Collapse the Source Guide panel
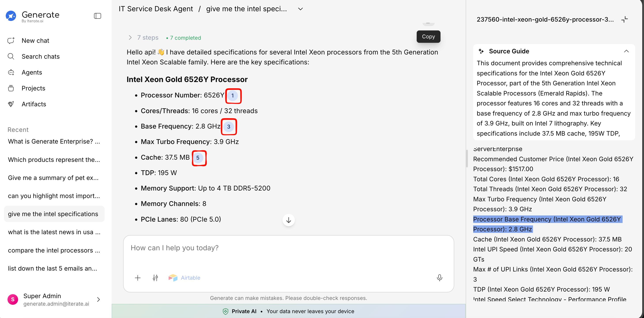The width and height of the screenshot is (644, 318). point(626,51)
